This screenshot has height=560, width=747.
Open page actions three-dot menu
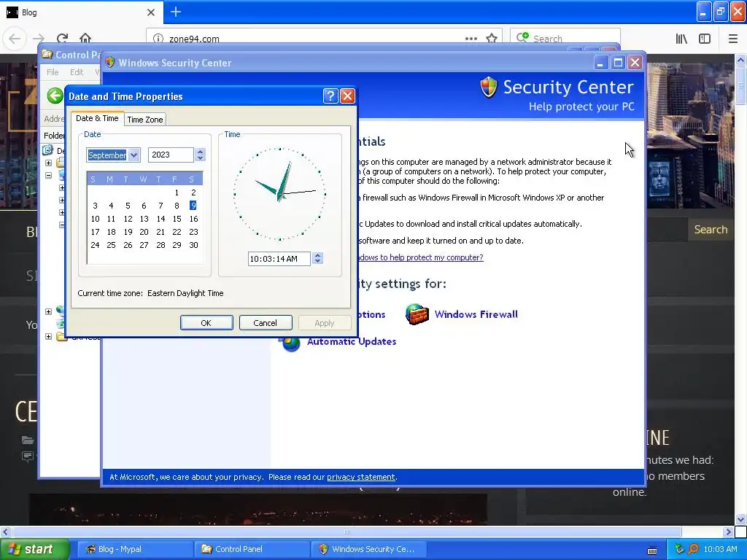tap(471, 39)
